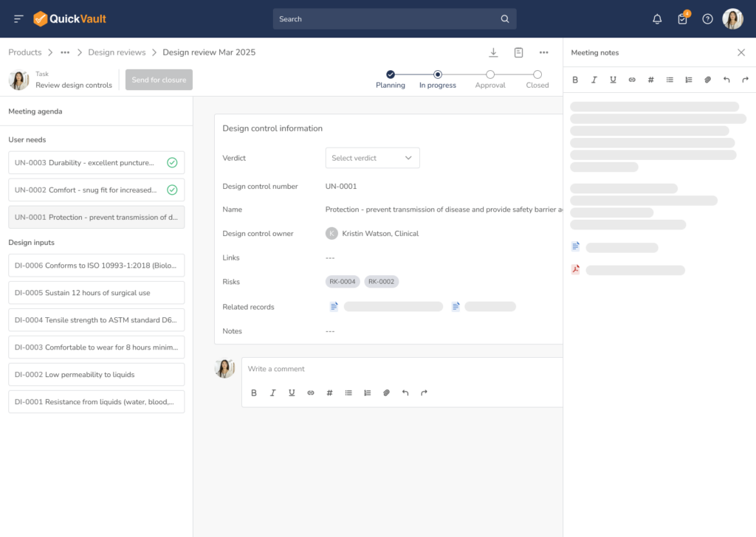Click the download icon in the header

coord(493,52)
